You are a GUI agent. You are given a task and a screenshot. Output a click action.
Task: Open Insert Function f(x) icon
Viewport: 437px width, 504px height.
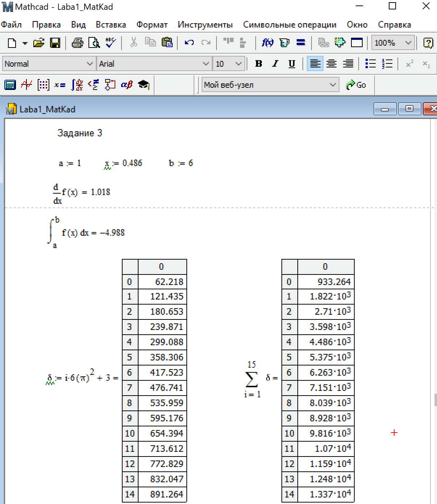267,43
